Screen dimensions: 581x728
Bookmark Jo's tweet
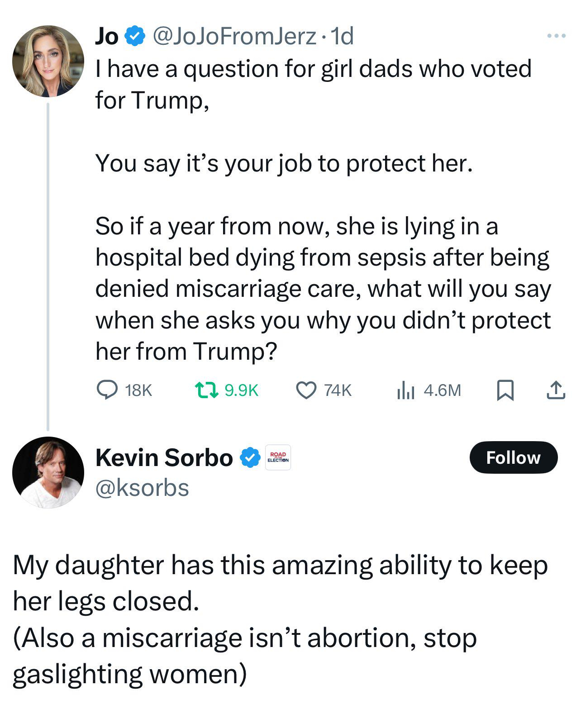tap(505, 390)
